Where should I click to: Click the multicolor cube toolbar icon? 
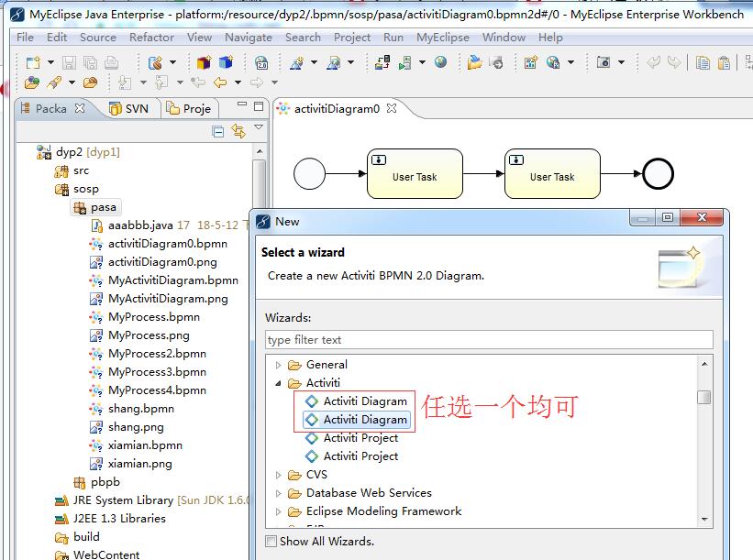[x=205, y=62]
